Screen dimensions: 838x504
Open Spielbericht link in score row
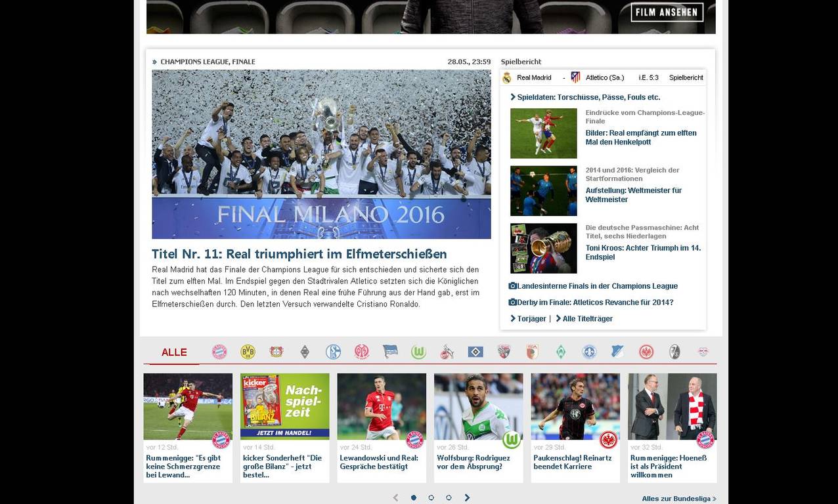tap(686, 77)
